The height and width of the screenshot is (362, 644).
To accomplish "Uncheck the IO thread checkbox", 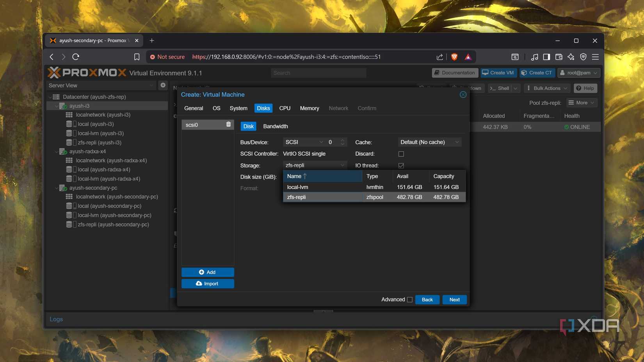I will click(x=401, y=165).
